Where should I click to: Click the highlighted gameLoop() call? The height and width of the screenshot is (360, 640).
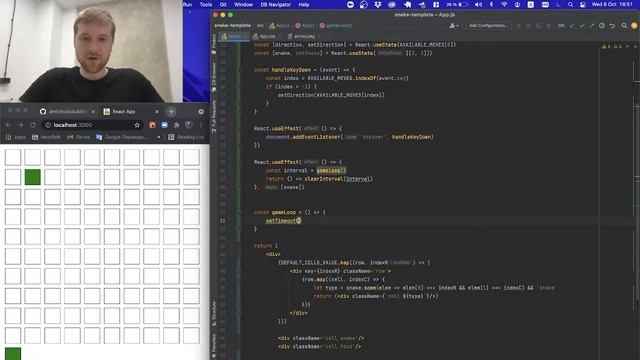coord(331,170)
